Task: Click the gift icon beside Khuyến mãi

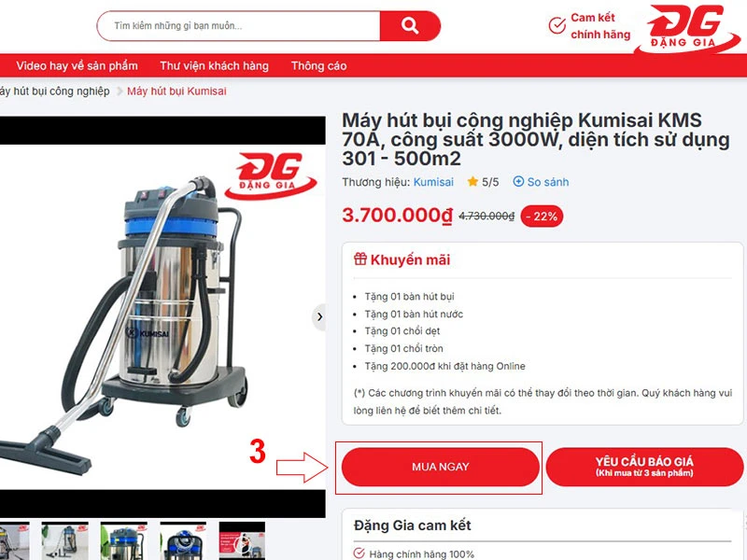Action: [360, 259]
